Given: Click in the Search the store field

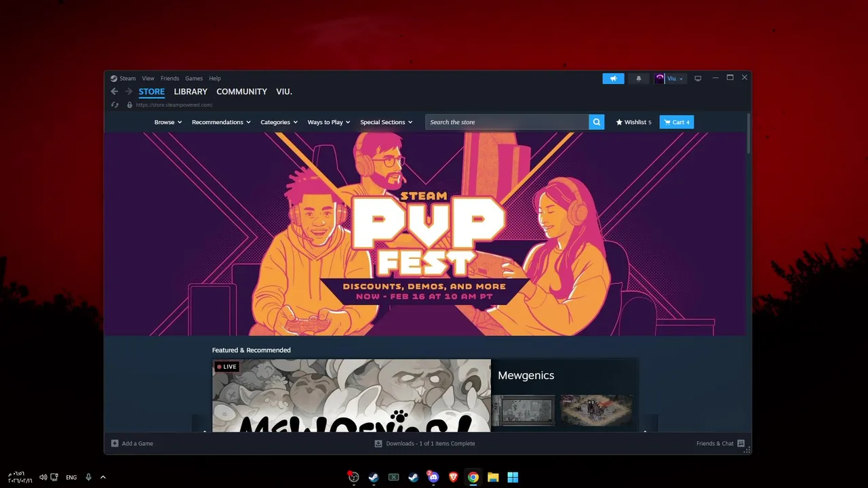Looking at the screenshot, I should (507, 122).
